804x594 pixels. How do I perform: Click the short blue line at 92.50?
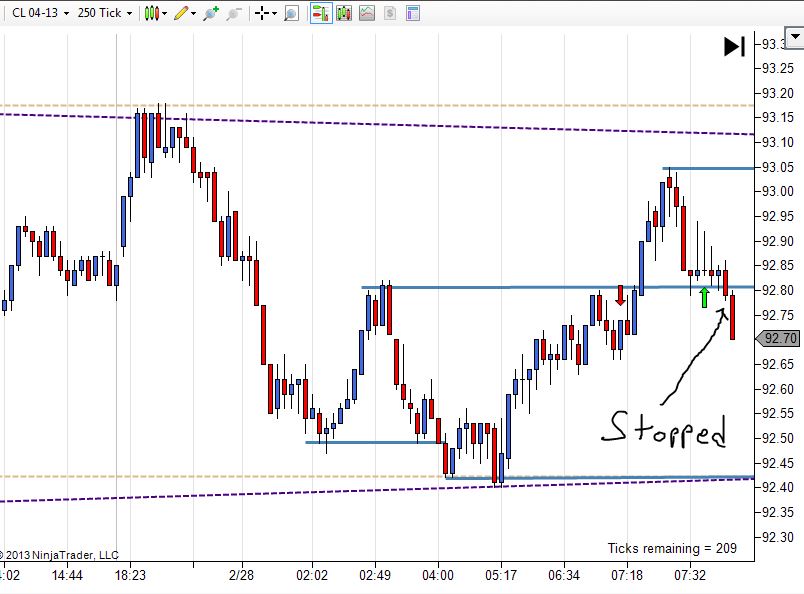coord(373,442)
